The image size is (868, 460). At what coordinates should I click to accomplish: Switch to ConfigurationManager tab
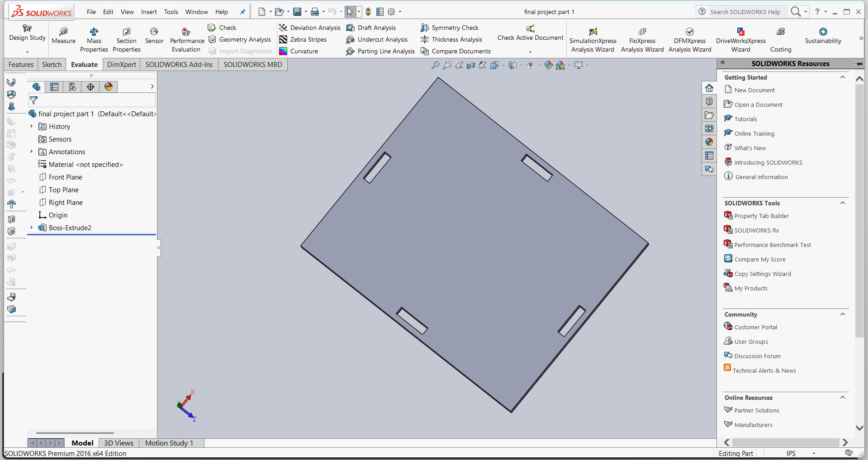72,87
